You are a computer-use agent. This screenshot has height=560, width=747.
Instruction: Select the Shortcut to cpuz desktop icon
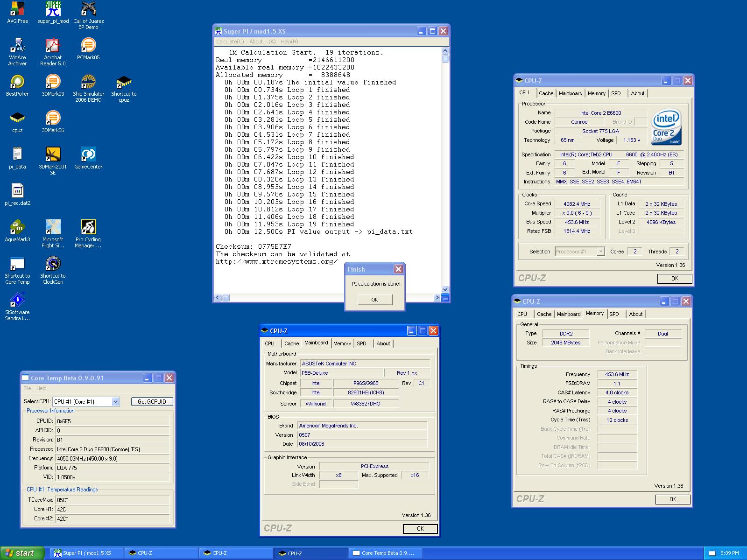124,88
